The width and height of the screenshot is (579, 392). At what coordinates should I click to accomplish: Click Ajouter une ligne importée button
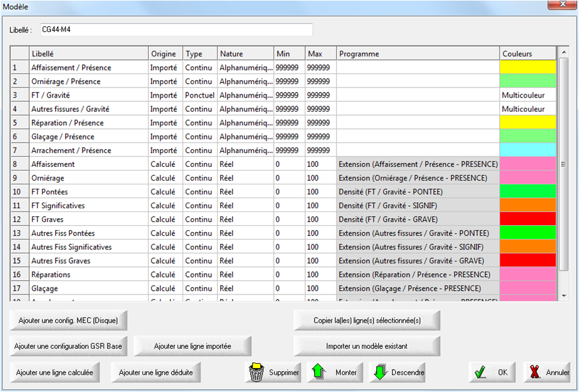tap(193, 346)
